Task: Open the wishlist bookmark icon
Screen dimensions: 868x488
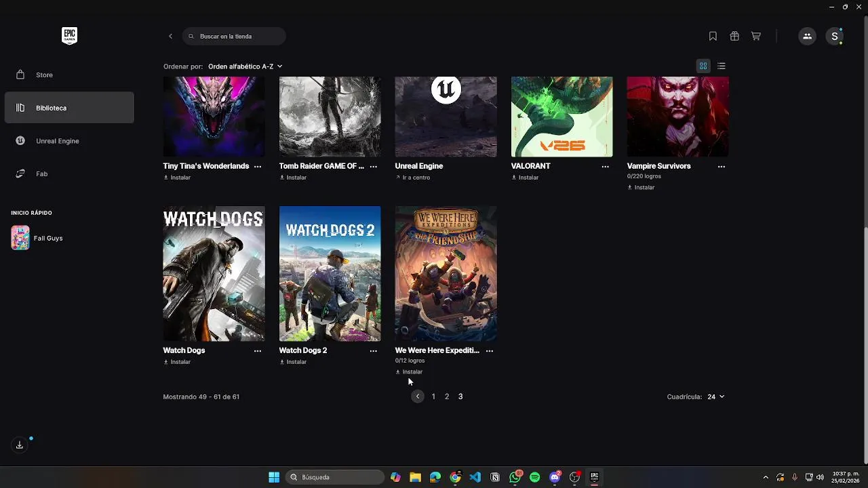Action: (713, 36)
